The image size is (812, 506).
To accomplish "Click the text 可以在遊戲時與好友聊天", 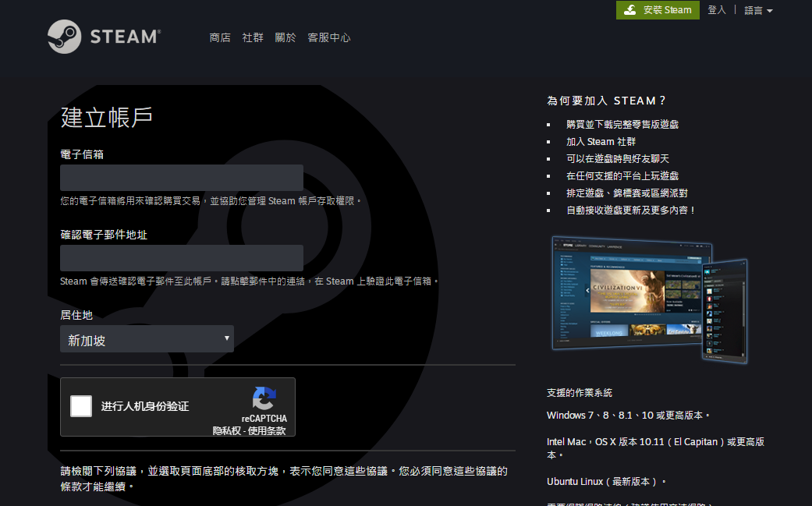I will [x=618, y=158].
